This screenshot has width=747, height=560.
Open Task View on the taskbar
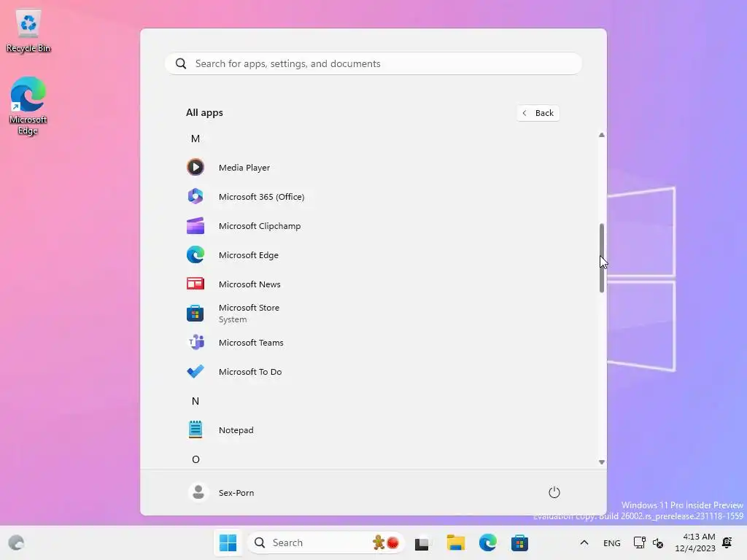pyautogui.click(x=422, y=542)
